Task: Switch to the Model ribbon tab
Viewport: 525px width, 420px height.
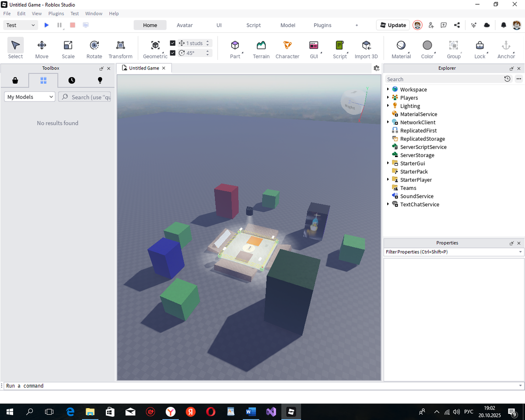Action: [287, 25]
